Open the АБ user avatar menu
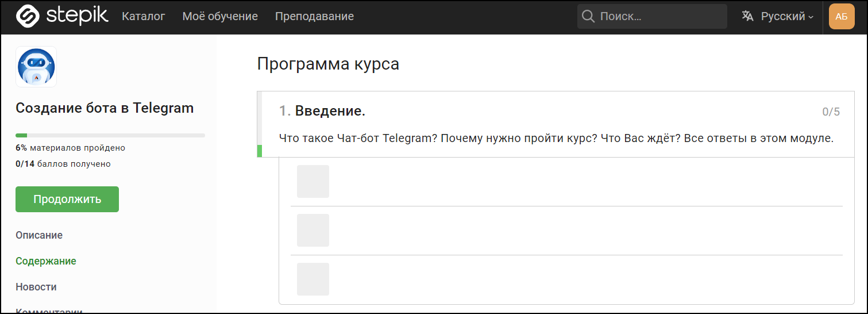The width and height of the screenshot is (868, 314). (x=842, y=16)
